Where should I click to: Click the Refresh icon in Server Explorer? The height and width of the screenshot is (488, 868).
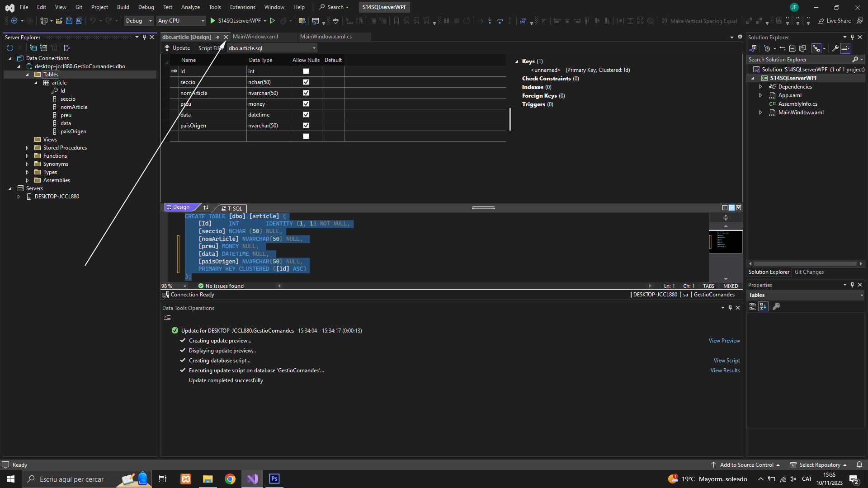10,48
